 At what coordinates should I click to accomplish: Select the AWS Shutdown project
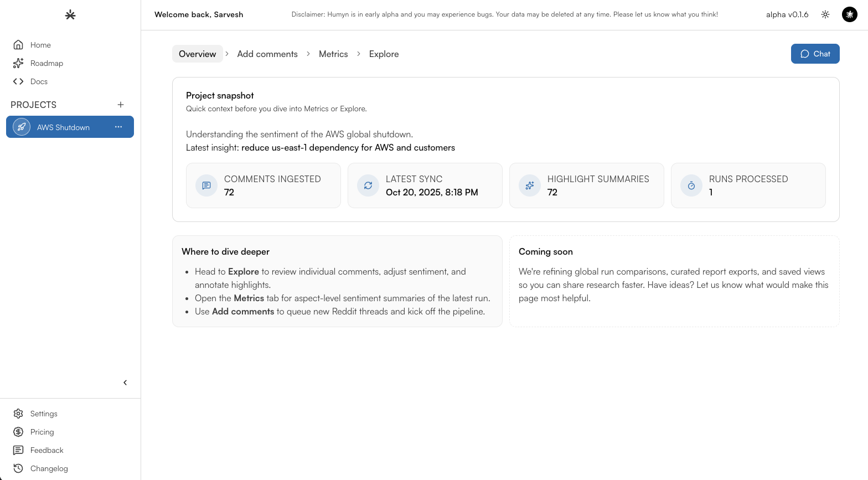[70, 127]
